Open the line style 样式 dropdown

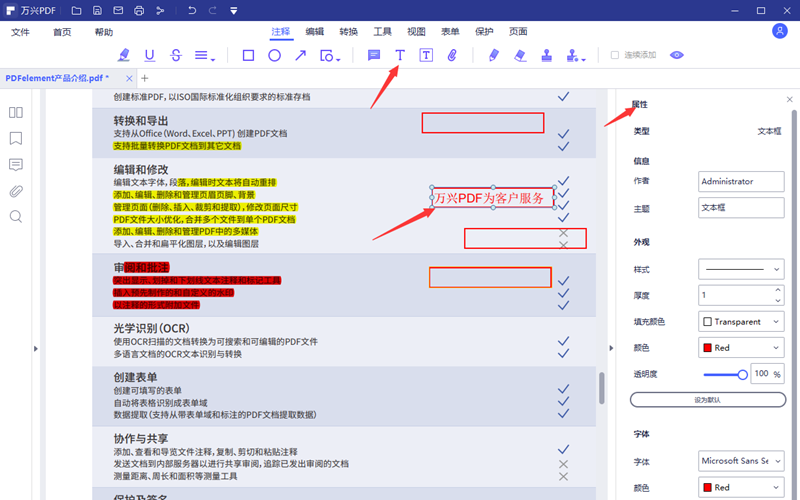click(x=741, y=269)
